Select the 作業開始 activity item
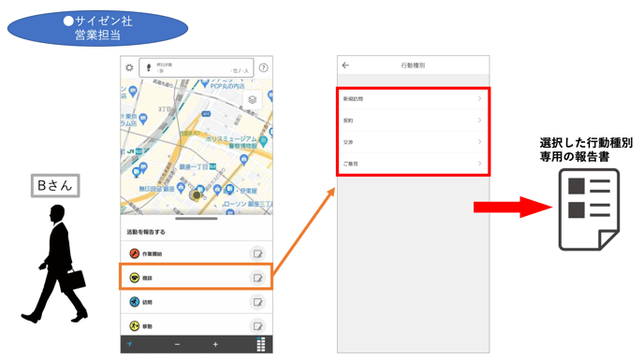 click(x=196, y=253)
